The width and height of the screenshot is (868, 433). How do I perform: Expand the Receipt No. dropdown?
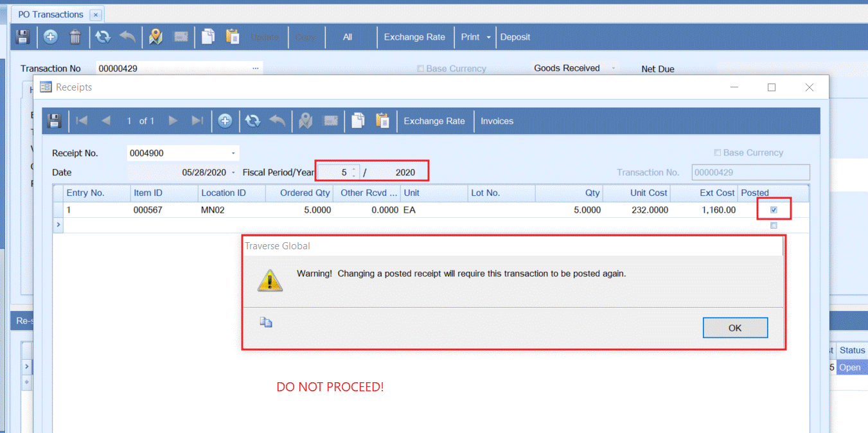tap(233, 154)
